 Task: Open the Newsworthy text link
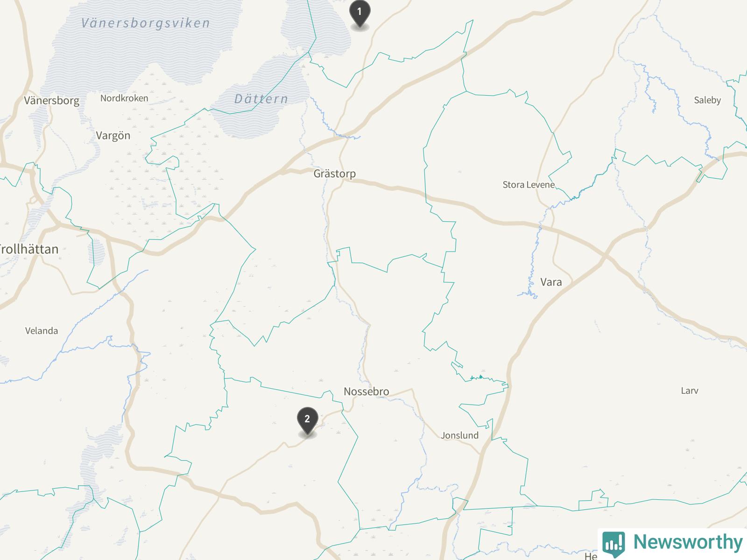688,542
